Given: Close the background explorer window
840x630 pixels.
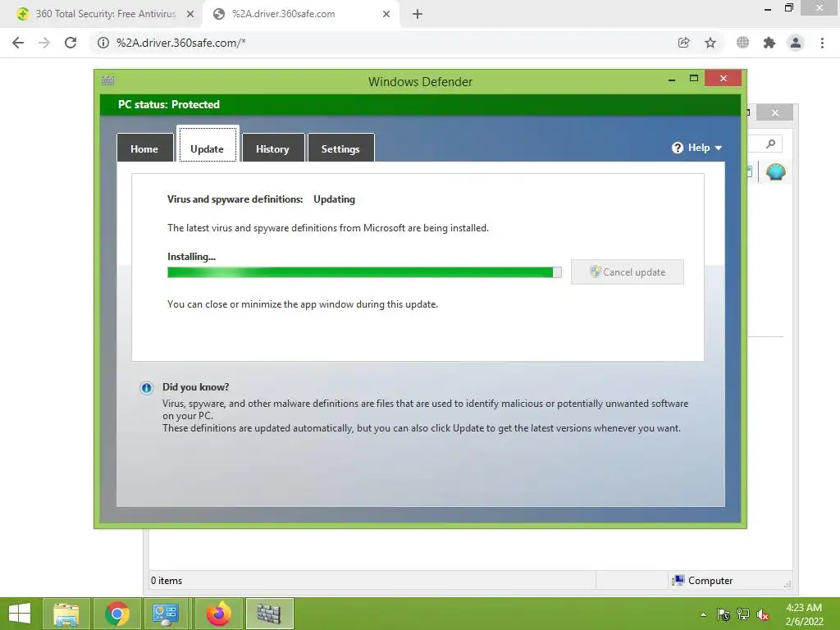Looking at the screenshot, I should (774, 112).
